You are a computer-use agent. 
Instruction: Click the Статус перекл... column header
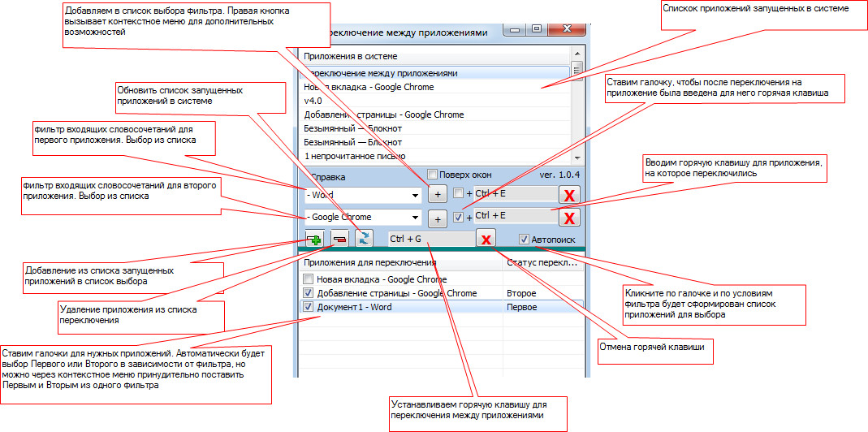(x=543, y=264)
